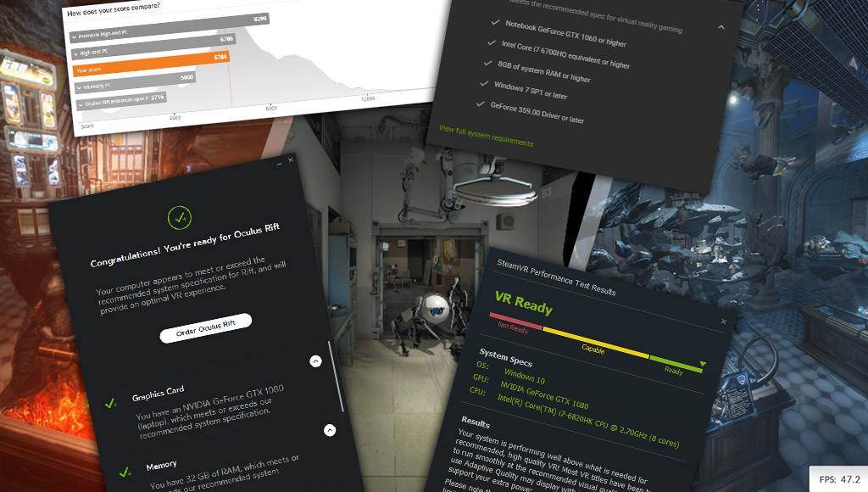Click the 8290 score value
This screenshot has height=492, width=868.
[260, 19]
